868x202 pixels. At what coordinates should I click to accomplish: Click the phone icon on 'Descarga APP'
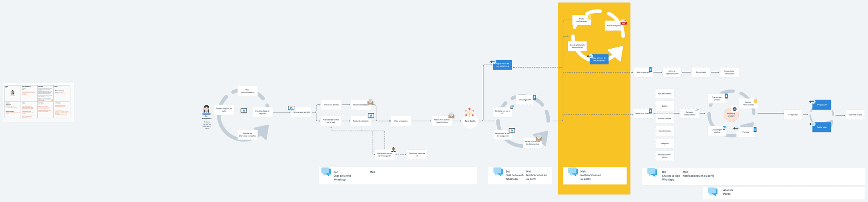(x=534, y=97)
